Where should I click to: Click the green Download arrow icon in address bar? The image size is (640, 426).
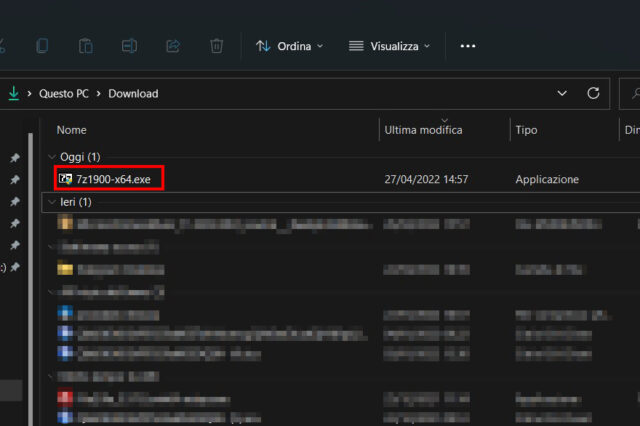[13, 93]
